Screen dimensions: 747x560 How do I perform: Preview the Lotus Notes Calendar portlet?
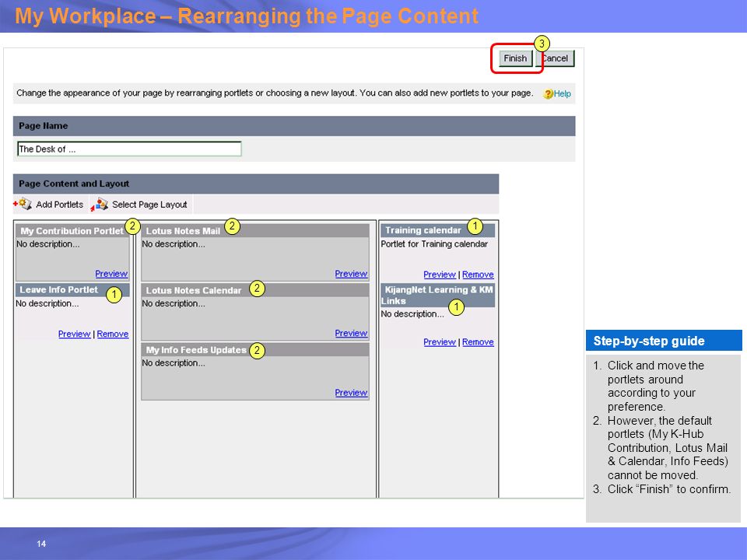tap(351, 334)
